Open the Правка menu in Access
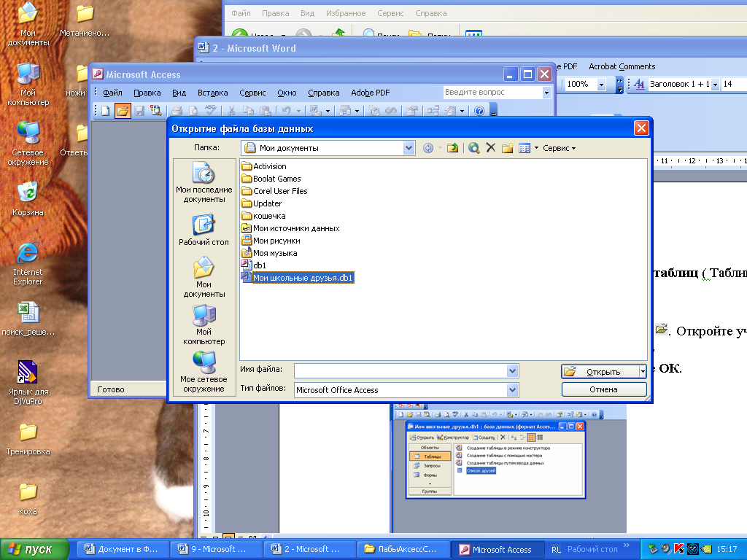Viewport: 747px width, 560px height. (x=147, y=93)
